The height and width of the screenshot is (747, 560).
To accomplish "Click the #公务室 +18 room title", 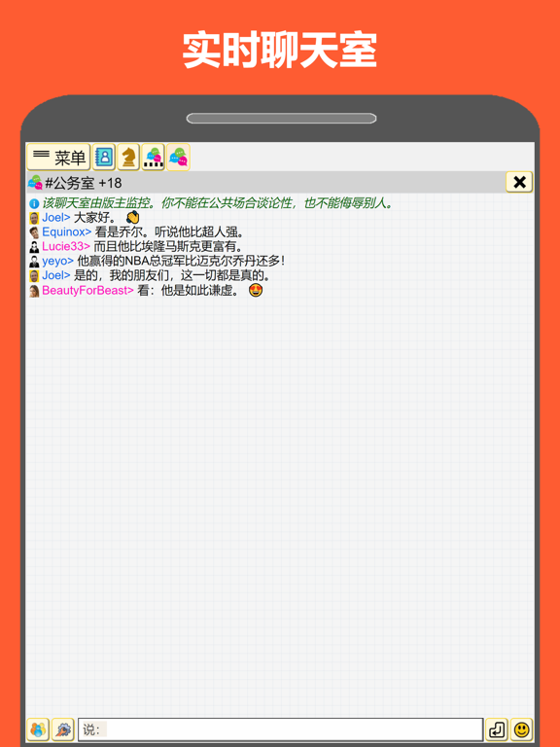I will (x=84, y=183).
